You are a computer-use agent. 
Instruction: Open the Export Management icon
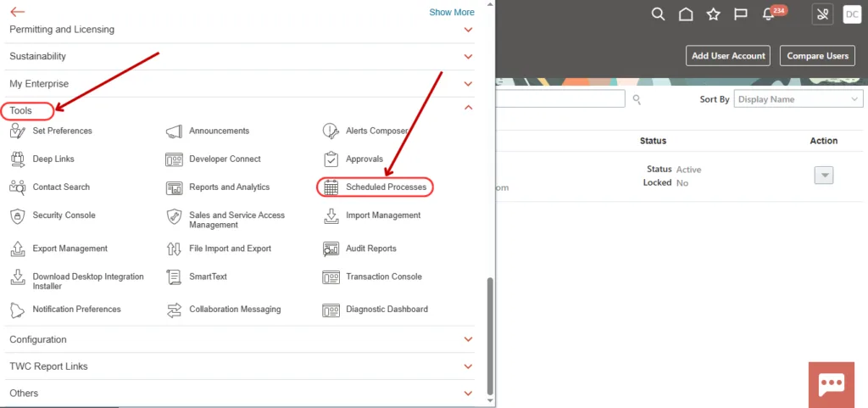(x=18, y=249)
